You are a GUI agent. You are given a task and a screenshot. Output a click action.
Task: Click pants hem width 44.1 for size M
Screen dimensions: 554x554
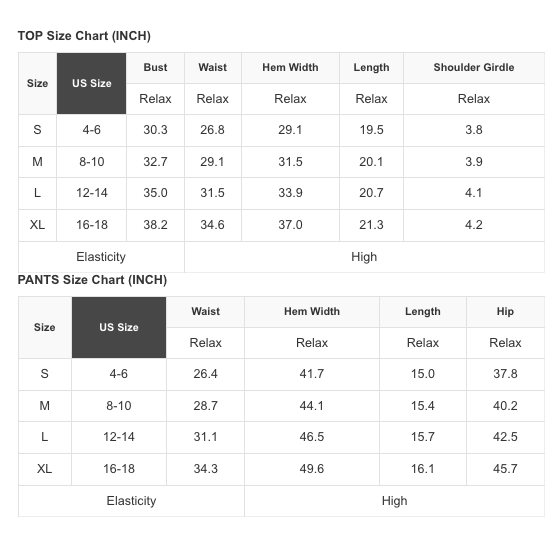coord(312,406)
